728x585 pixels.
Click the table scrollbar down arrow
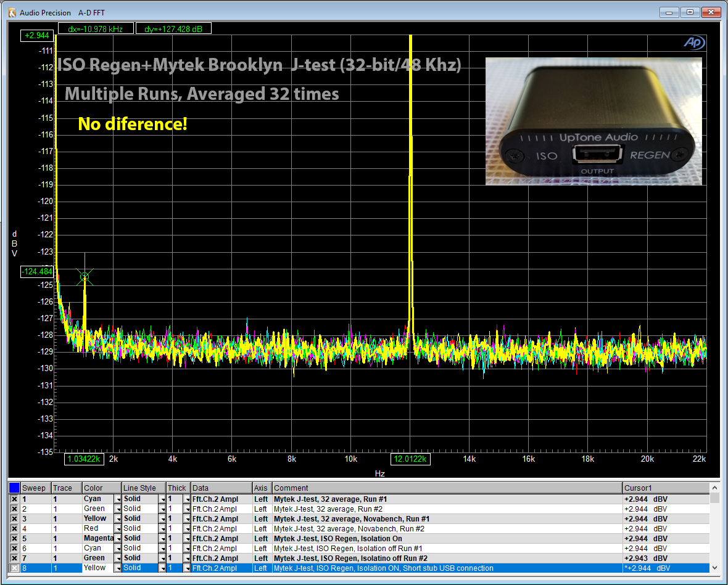pyautogui.click(x=714, y=568)
